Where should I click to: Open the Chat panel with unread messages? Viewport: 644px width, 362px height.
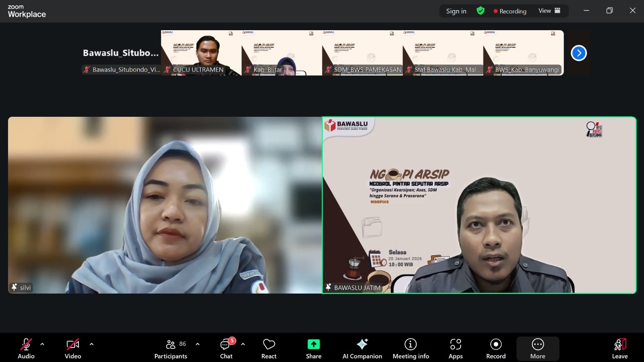pyautogui.click(x=226, y=349)
